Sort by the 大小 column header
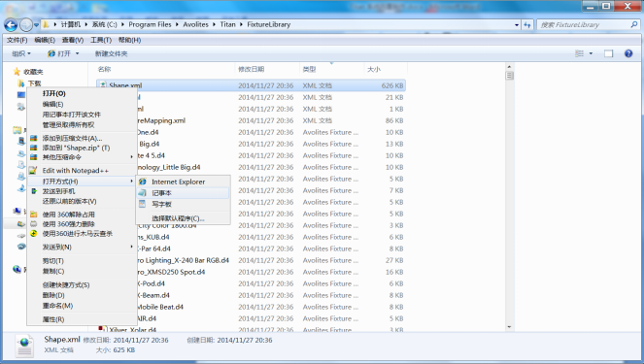The width and height of the screenshot is (644, 364). click(386, 69)
